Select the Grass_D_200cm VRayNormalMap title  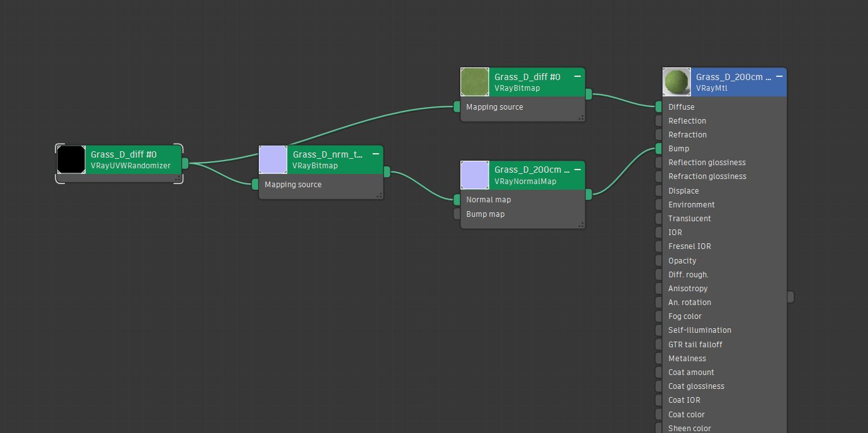532,170
